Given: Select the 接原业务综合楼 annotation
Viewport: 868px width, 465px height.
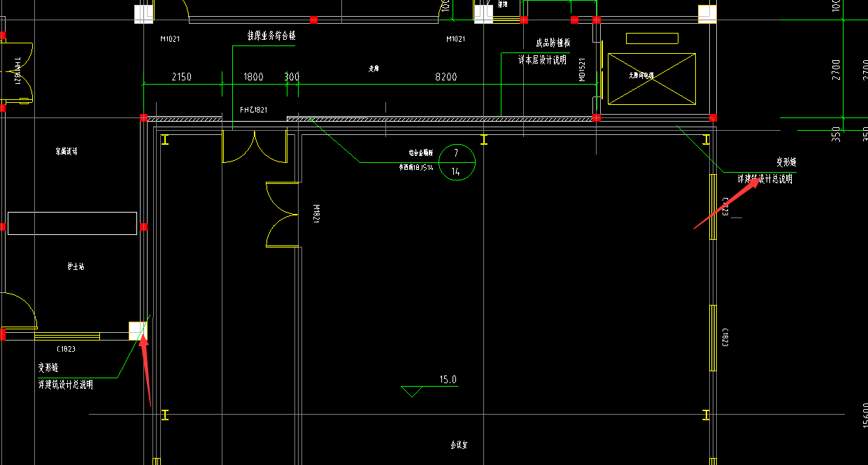Looking at the screenshot, I should tap(271, 36).
